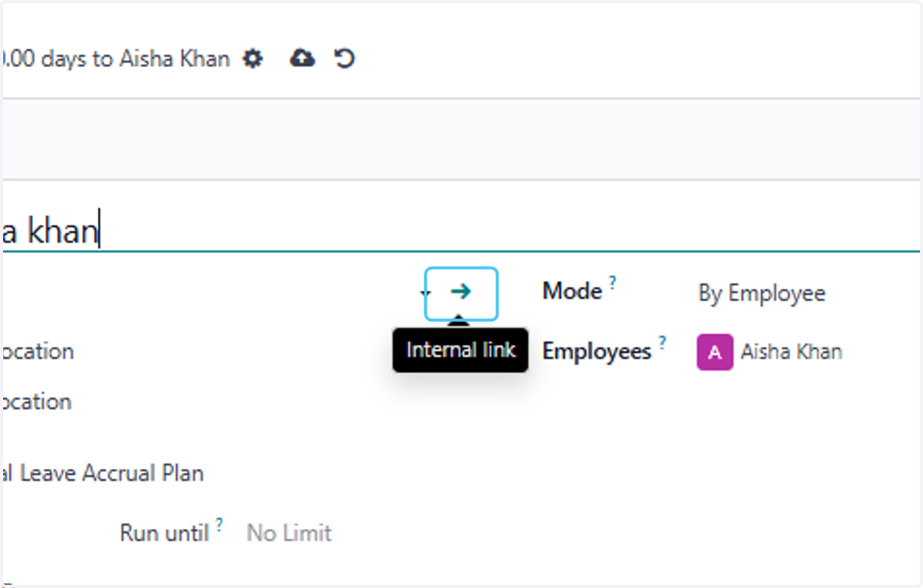Open the internal link arrow

461,292
